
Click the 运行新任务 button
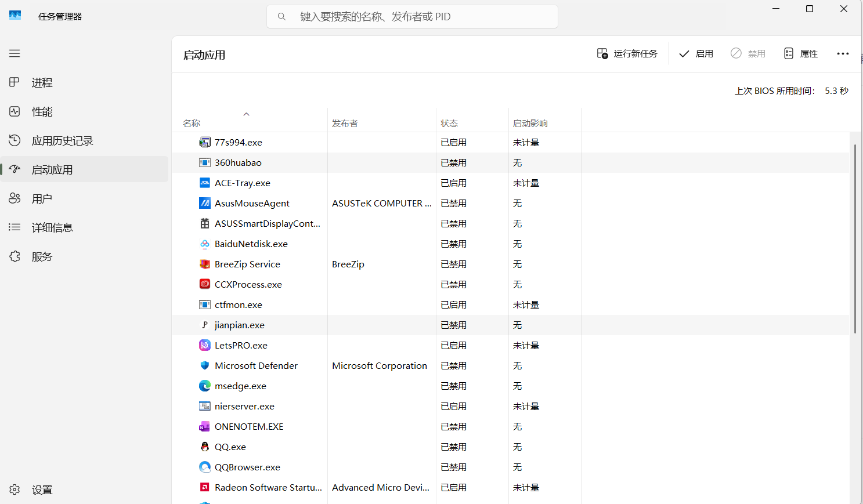627,53
